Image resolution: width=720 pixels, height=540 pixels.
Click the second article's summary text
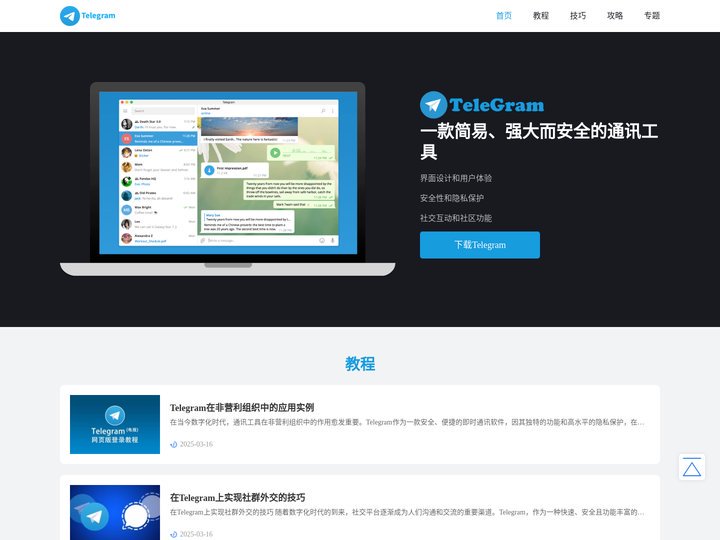click(x=407, y=512)
